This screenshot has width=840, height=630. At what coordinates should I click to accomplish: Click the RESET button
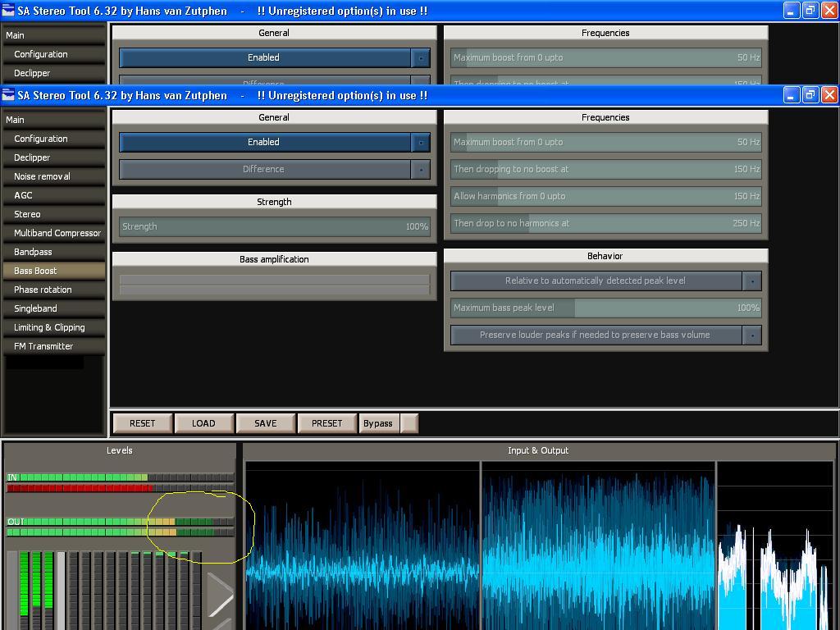(143, 423)
